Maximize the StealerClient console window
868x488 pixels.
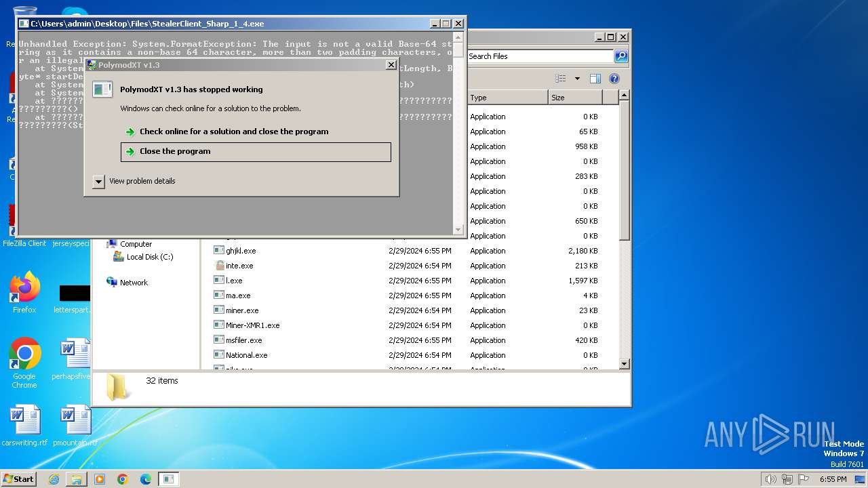coord(446,24)
